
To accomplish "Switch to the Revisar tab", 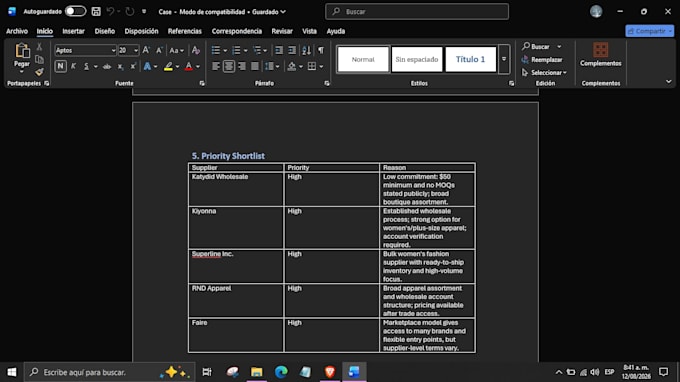I will 282,31.
